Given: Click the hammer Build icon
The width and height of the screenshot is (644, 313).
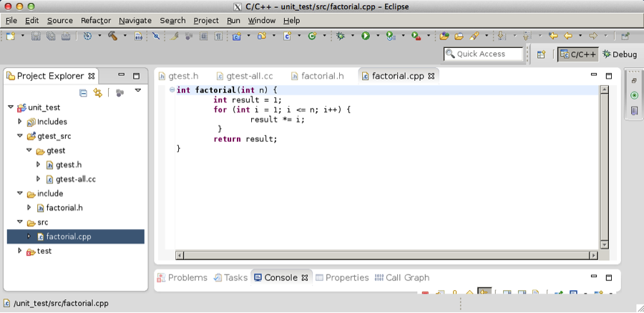Looking at the screenshot, I should (x=112, y=37).
